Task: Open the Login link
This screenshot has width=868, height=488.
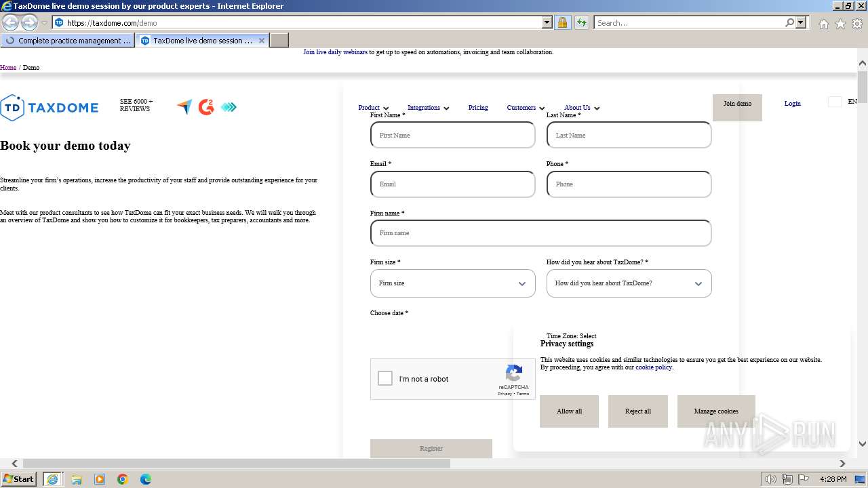Action: (793, 104)
